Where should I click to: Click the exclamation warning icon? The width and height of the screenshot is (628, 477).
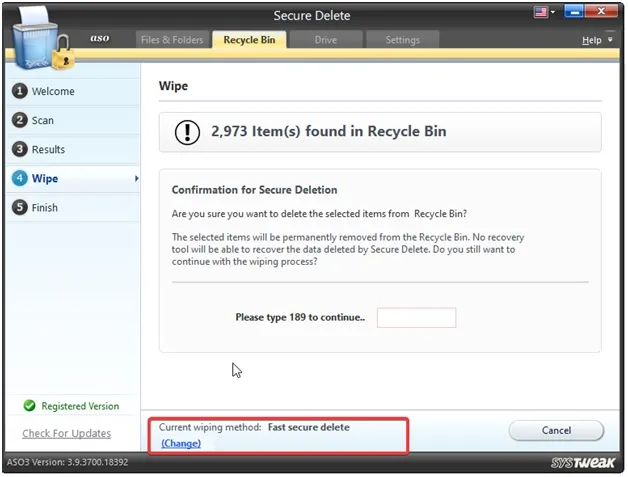point(187,132)
